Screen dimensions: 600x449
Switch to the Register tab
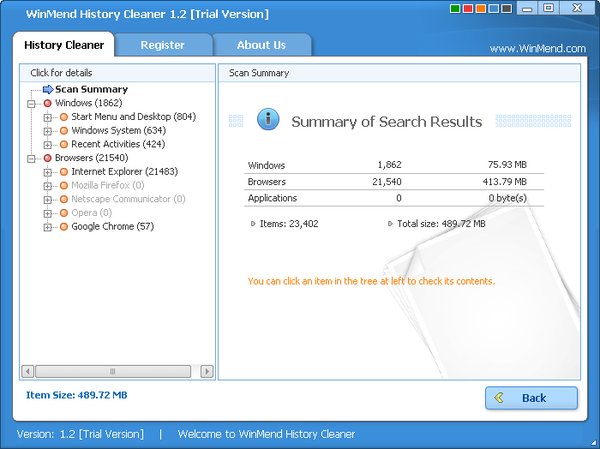coord(163,45)
